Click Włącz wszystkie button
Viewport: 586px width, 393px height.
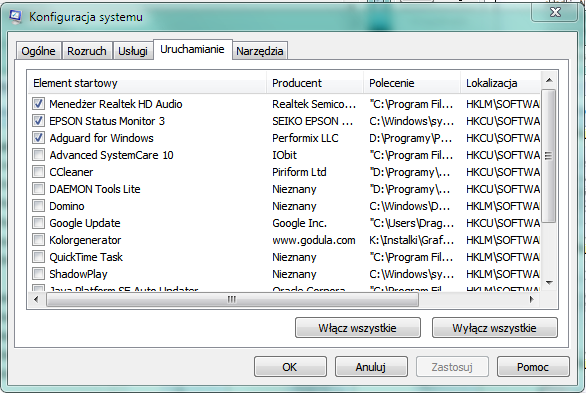[358, 328]
